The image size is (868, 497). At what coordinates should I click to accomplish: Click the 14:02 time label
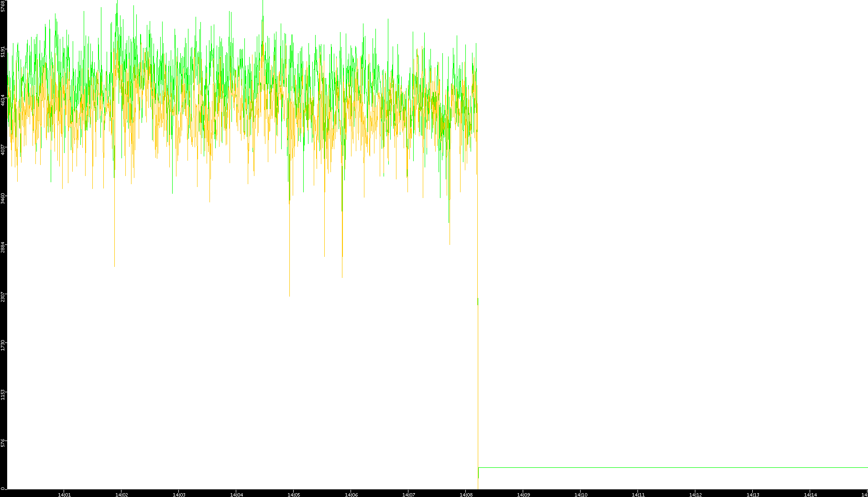click(x=121, y=495)
